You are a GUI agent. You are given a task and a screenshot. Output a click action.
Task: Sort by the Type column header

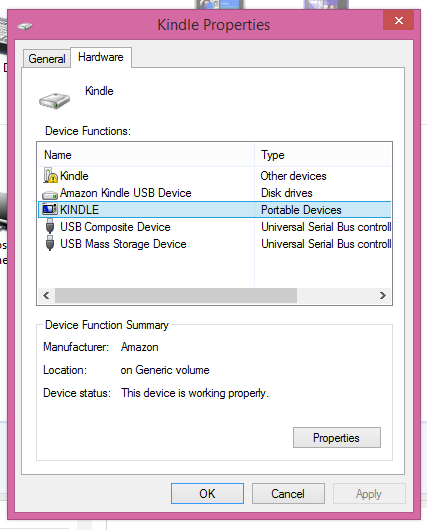tap(323, 155)
